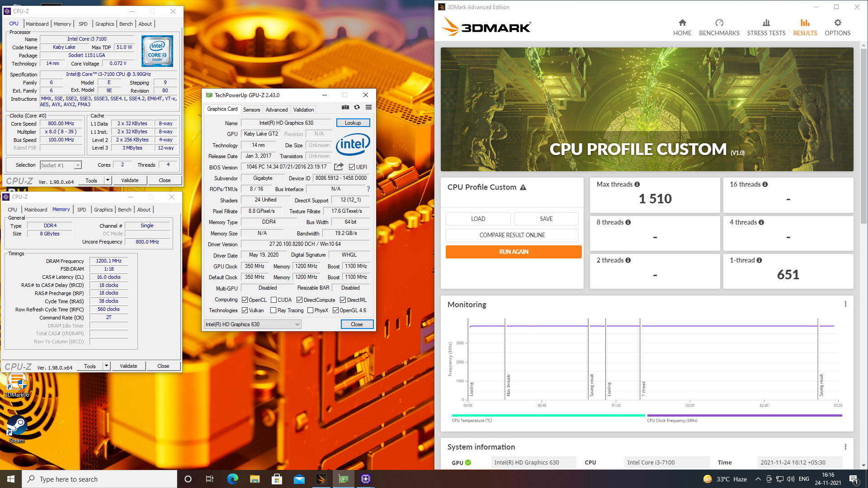Open 3DMark Stress Tests section

pyautogui.click(x=766, y=28)
